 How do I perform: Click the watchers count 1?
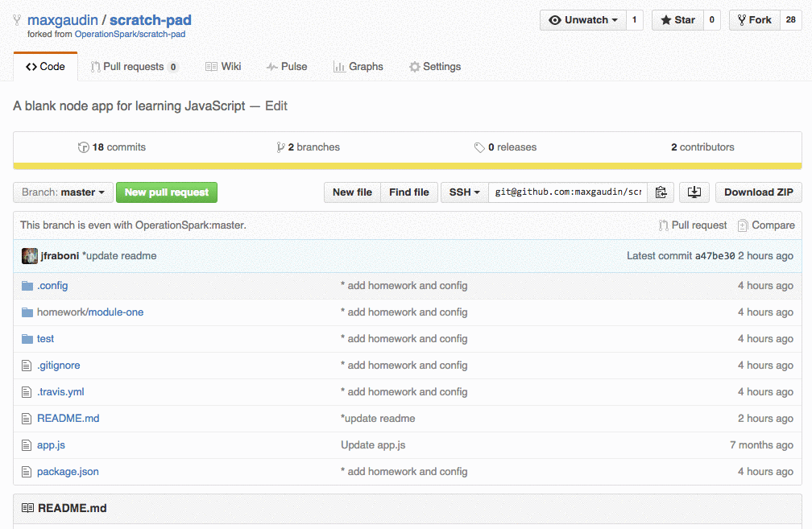click(x=635, y=20)
